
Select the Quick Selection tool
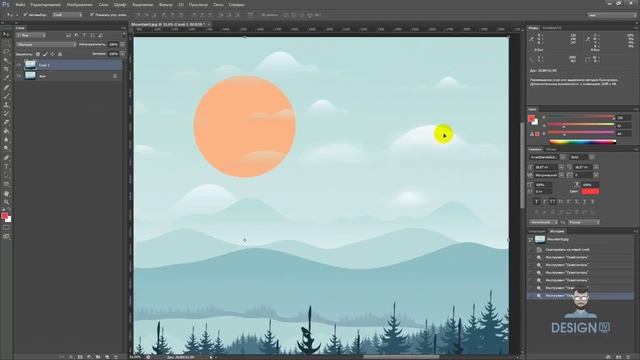[x=6, y=60]
